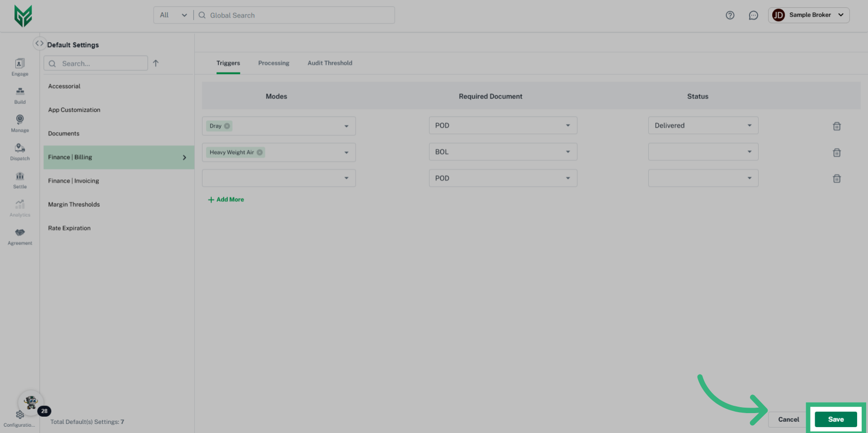Viewport: 868px width, 433px height.
Task: Remove the Dray mode chip
Action: [227, 126]
